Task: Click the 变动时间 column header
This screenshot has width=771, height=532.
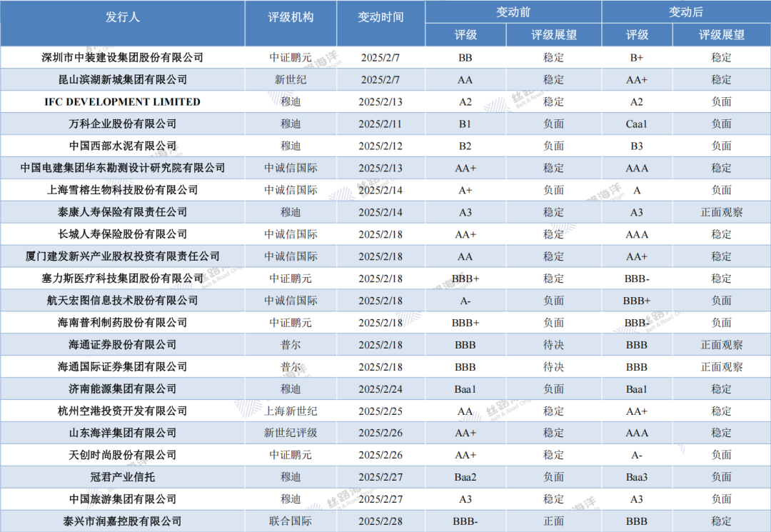Action: pyautogui.click(x=381, y=17)
